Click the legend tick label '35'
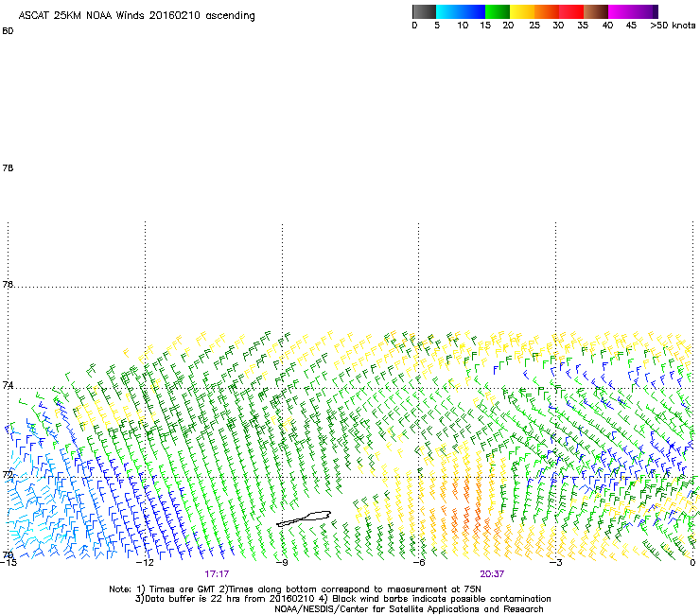The height and width of the screenshot is (615, 700). pos(583,26)
